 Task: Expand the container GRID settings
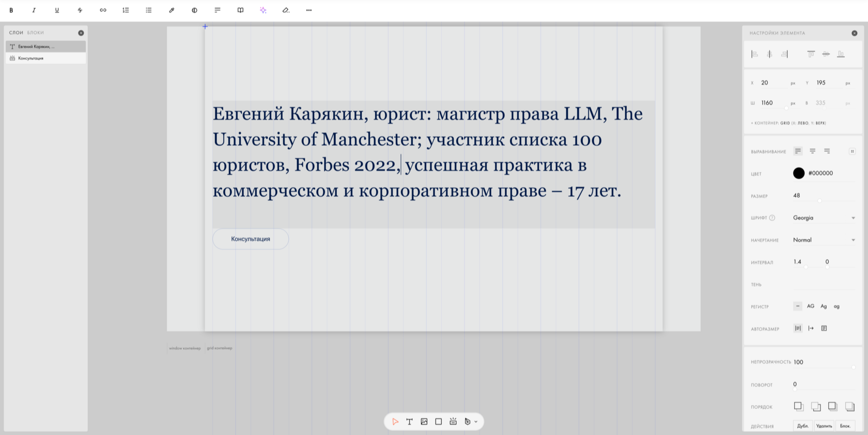[788, 123]
